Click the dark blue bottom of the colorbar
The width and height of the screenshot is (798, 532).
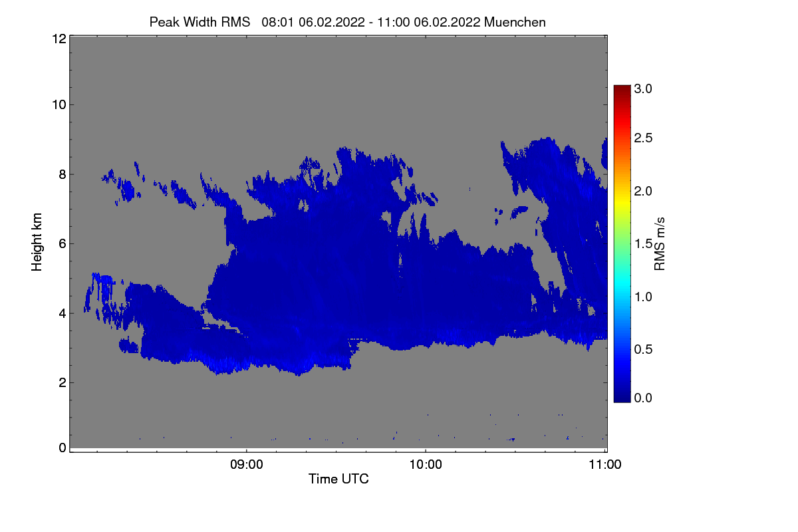click(x=622, y=396)
